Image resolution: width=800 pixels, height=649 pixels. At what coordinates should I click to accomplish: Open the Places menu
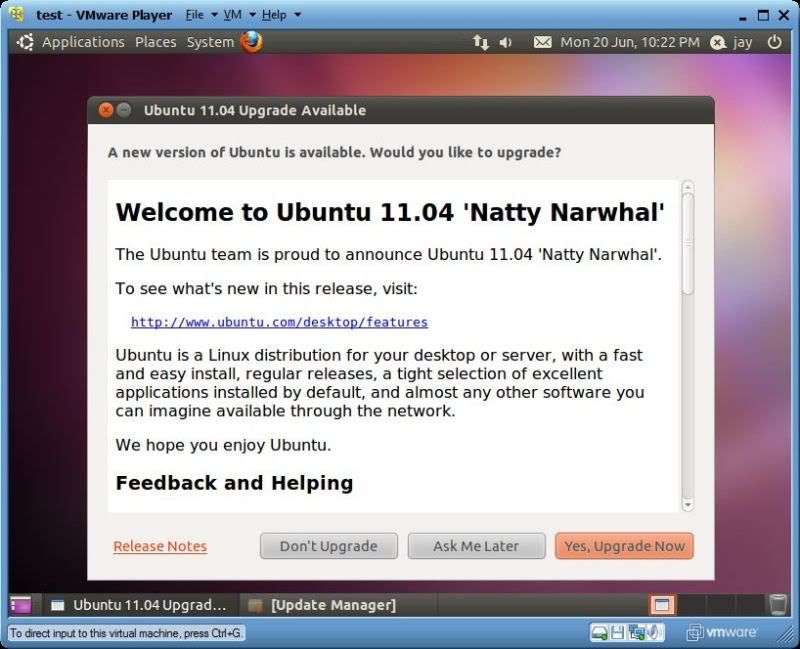[156, 42]
